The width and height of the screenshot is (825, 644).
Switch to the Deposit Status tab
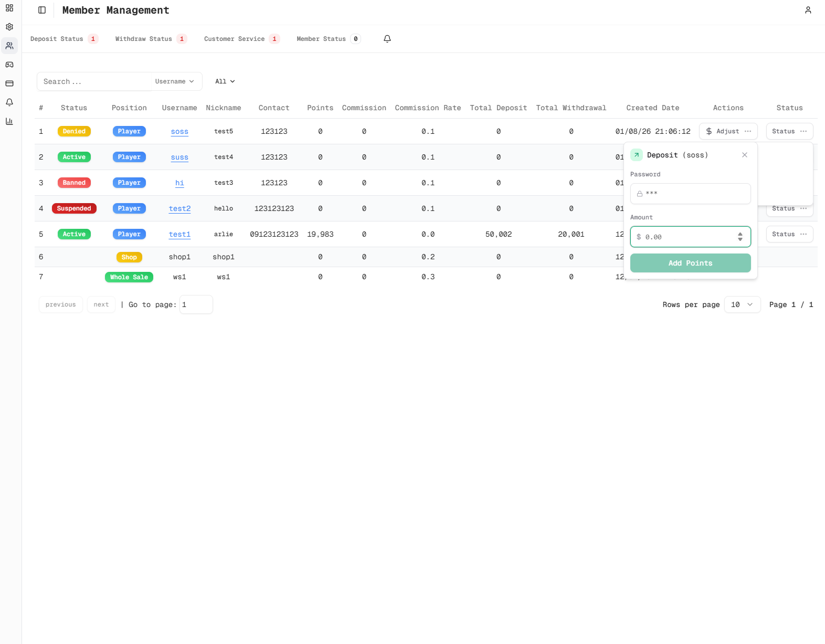64,39
